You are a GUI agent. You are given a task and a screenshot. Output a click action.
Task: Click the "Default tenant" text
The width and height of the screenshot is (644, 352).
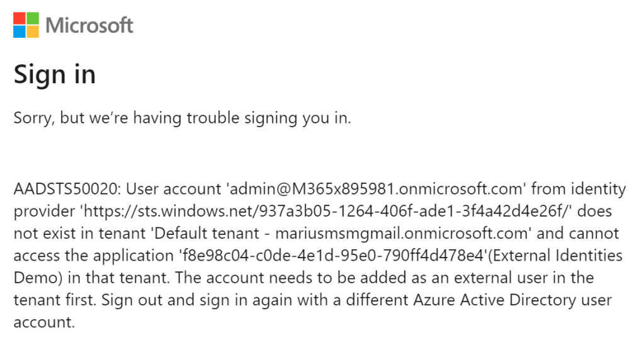click(192, 234)
